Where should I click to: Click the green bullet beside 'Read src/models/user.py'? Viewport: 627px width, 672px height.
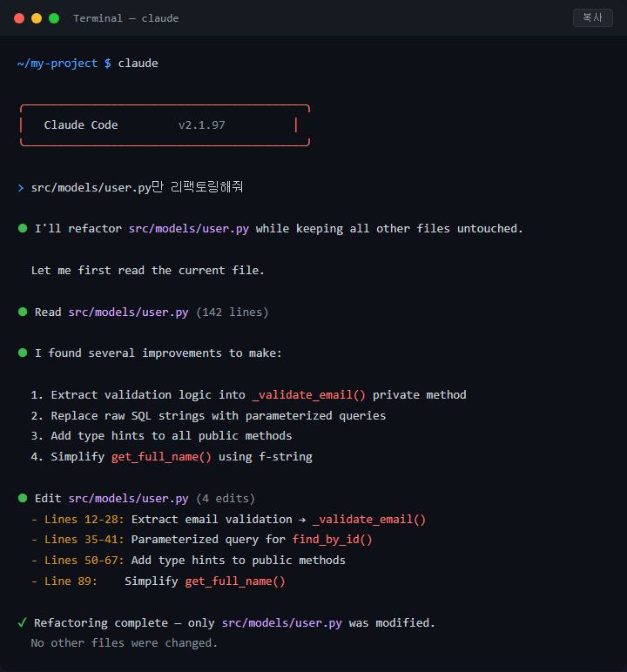tap(23, 312)
